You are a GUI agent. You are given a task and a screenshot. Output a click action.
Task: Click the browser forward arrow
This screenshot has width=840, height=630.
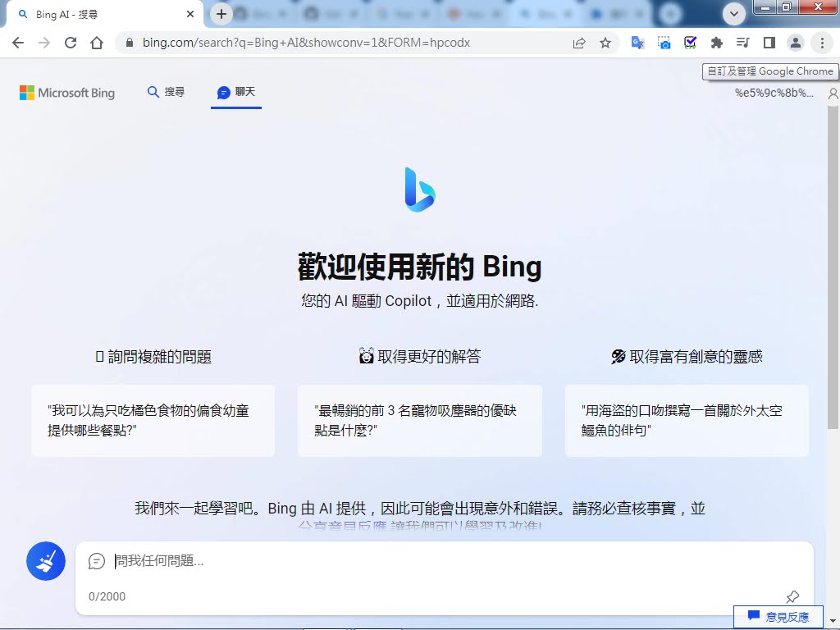pos(44,43)
